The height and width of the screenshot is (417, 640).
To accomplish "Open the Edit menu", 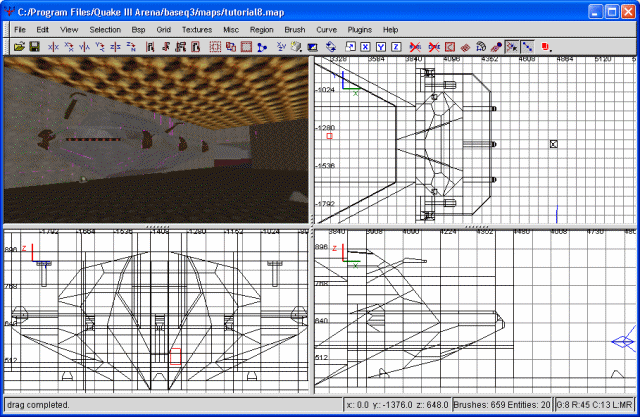I will (42, 29).
